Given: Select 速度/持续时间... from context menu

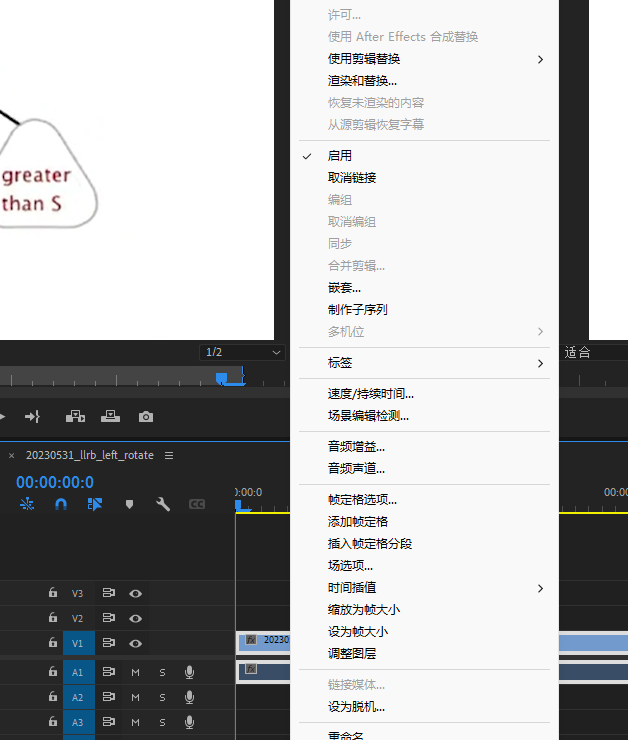Looking at the screenshot, I should point(370,394).
